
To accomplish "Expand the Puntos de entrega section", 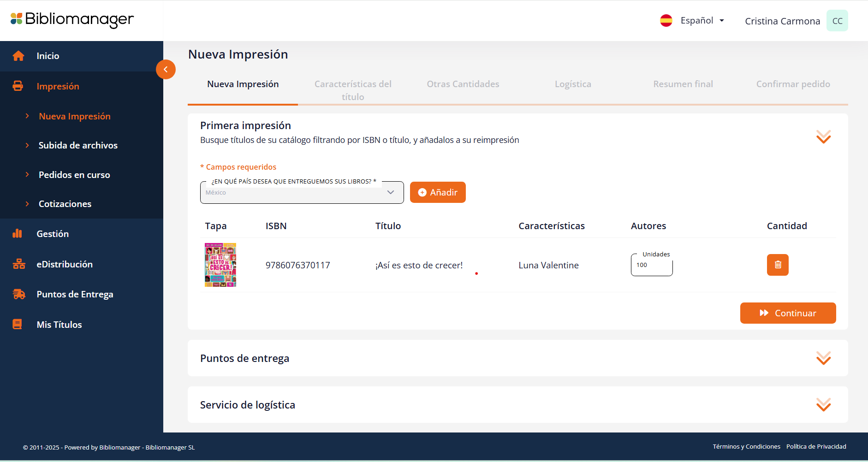I will click(823, 358).
